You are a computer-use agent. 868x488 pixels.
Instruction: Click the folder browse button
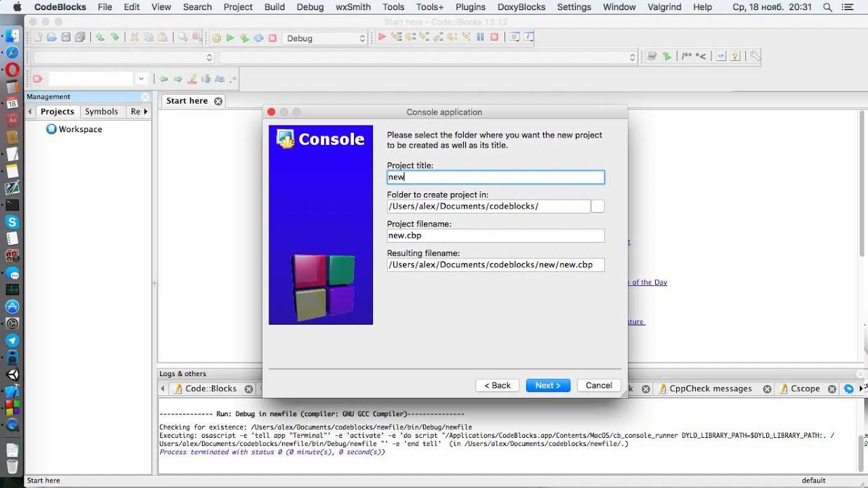597,206
